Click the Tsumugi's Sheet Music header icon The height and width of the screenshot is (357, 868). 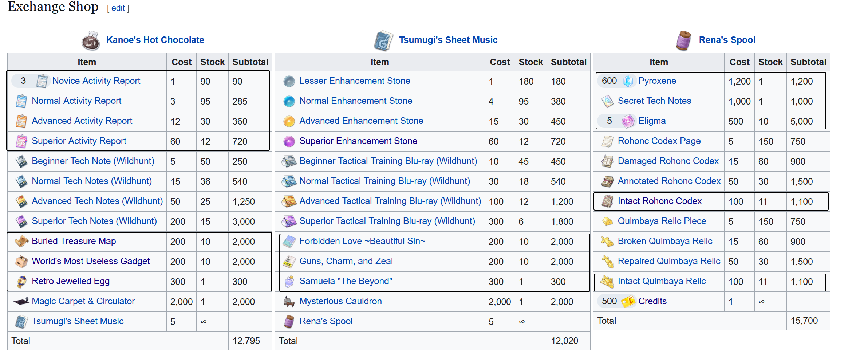click(383, 40)
